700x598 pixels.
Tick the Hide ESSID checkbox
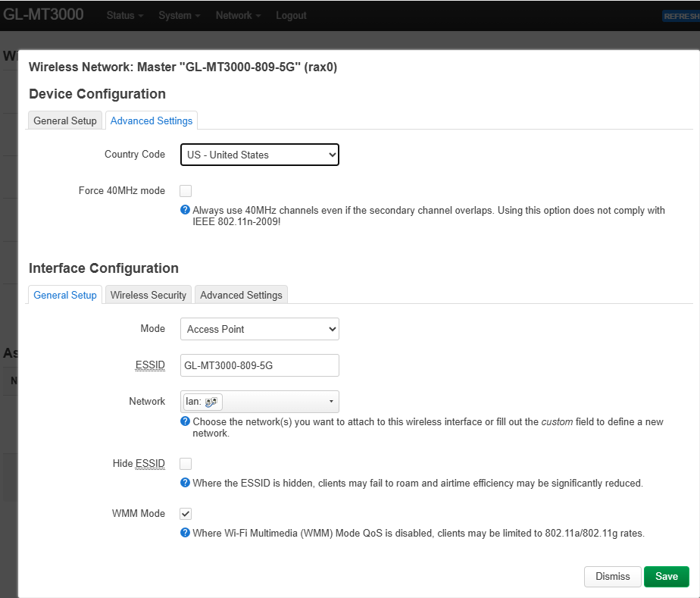(x=186, y=464)
